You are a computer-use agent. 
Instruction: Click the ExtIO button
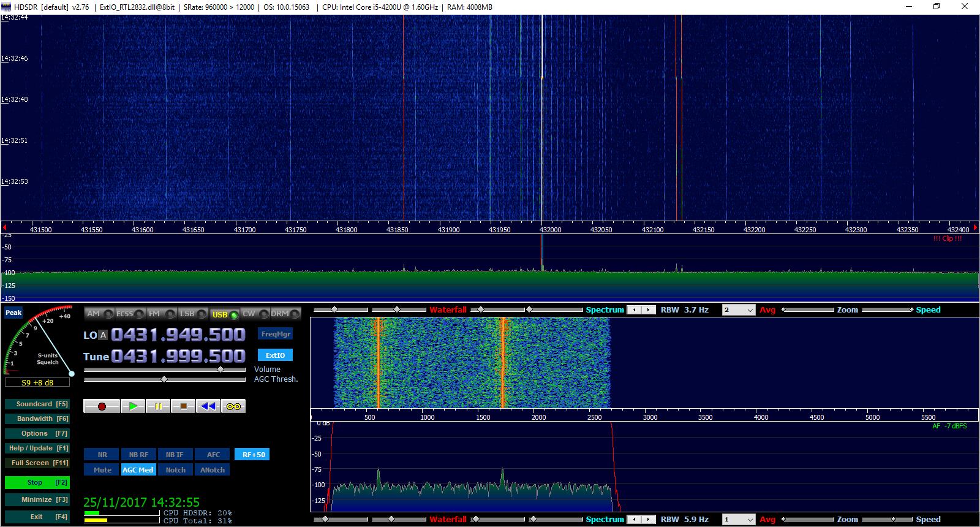275,355
